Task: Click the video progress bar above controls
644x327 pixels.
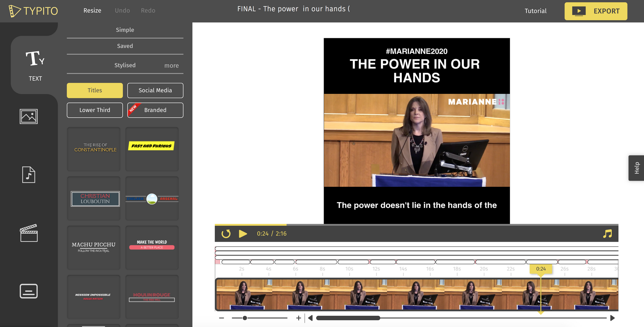Action: point(416,224)
